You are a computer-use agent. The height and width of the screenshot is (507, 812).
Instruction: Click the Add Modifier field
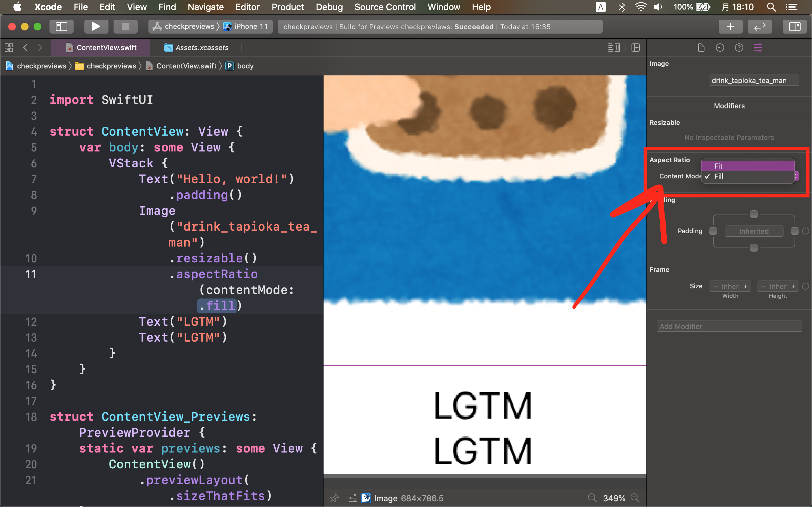tap(729, 326)
